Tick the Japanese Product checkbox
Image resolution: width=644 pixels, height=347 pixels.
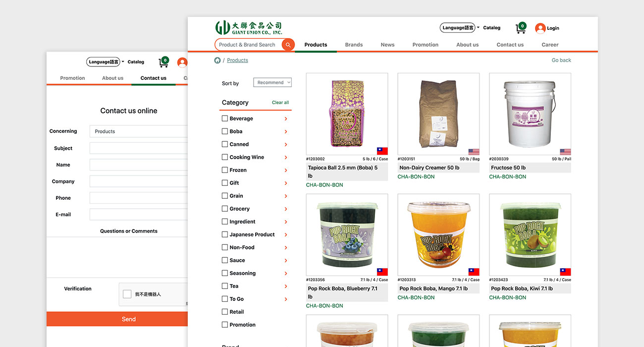[225, 234]
